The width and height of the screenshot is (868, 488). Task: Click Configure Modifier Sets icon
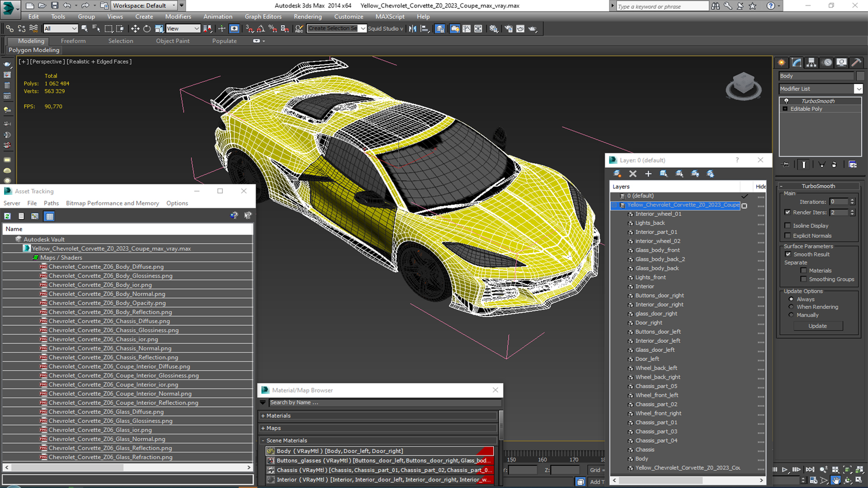(x=853, y=164)
